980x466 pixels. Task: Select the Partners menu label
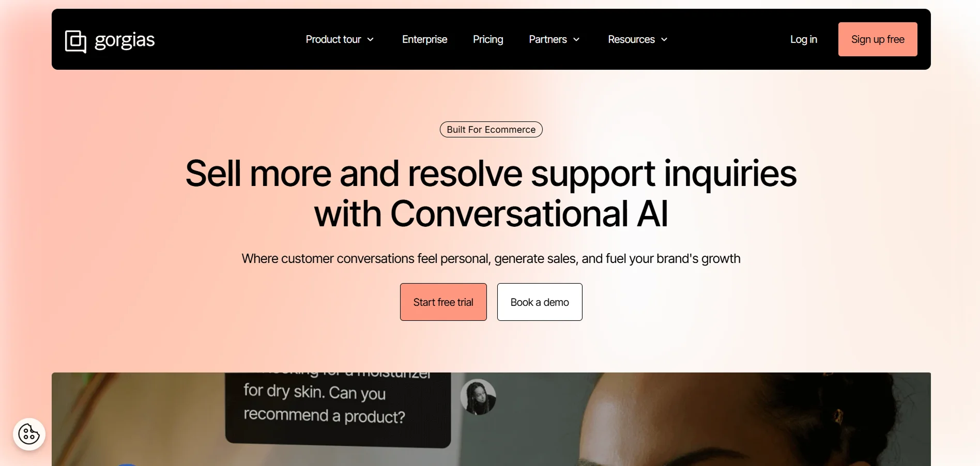coord(548,39)
